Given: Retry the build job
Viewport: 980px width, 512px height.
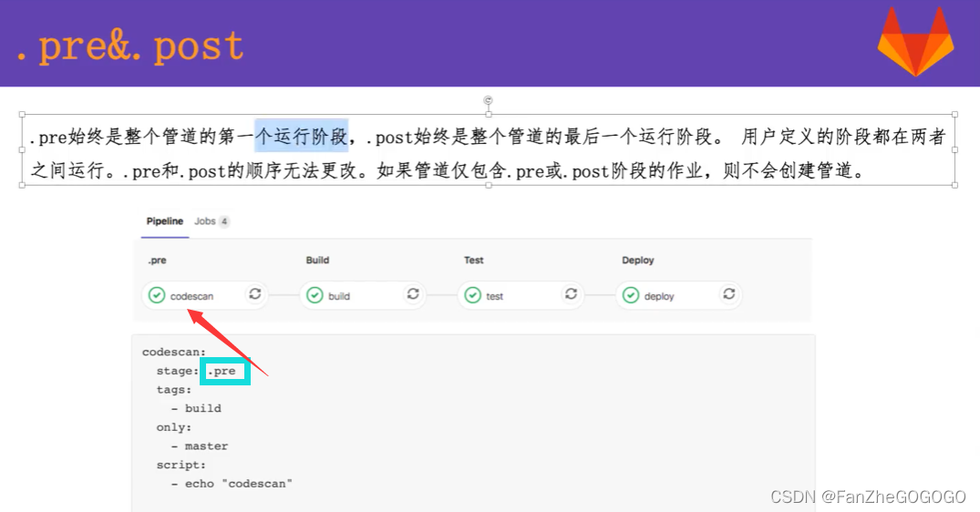Looking at the screenshot, I should click(x=413, y=294).
